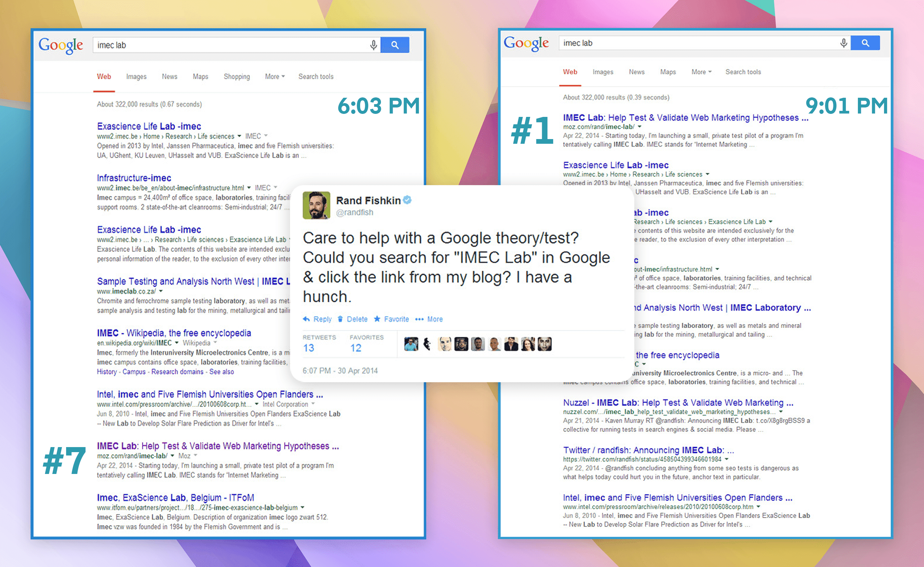The height and width of the screenshot is (567, 924).
Task: Open IMEC - Wikipedia result in left window
Action: (x=174, y=333)
